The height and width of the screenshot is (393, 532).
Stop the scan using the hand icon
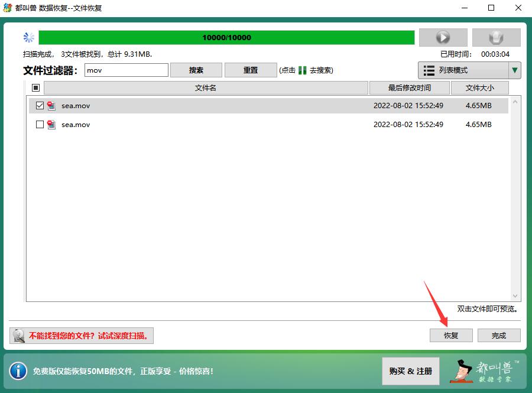point(496,37)
